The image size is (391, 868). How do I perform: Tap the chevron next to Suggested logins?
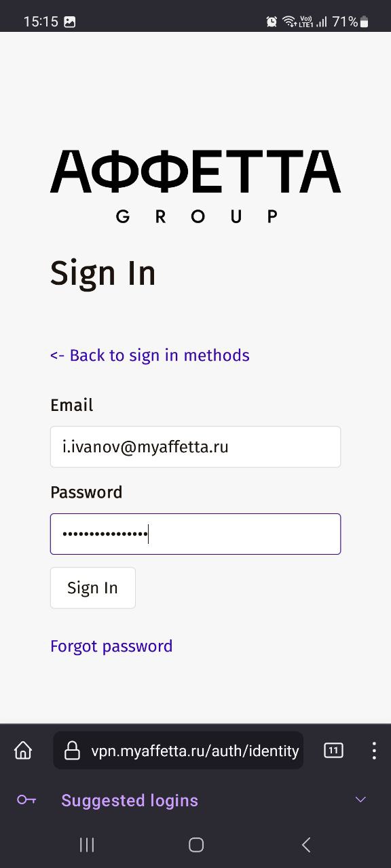[x=359, y=800]
